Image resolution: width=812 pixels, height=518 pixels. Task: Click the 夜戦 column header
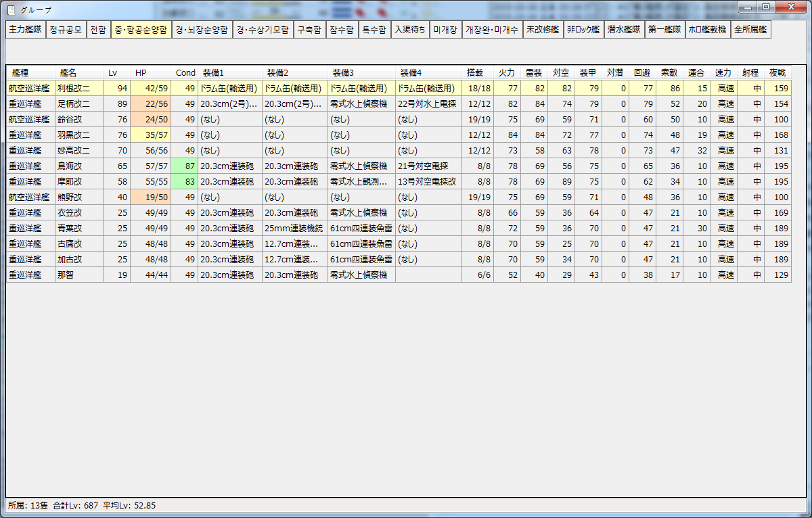pyautogui.click(x=777, y=72)
